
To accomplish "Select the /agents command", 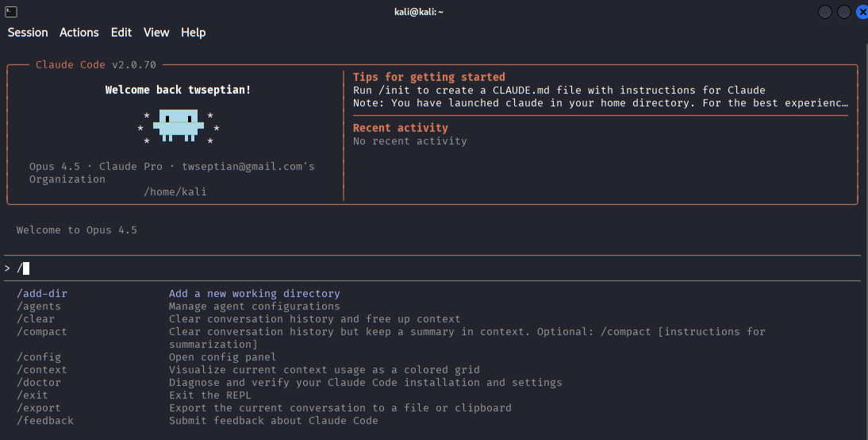I will tap(39, 307).
